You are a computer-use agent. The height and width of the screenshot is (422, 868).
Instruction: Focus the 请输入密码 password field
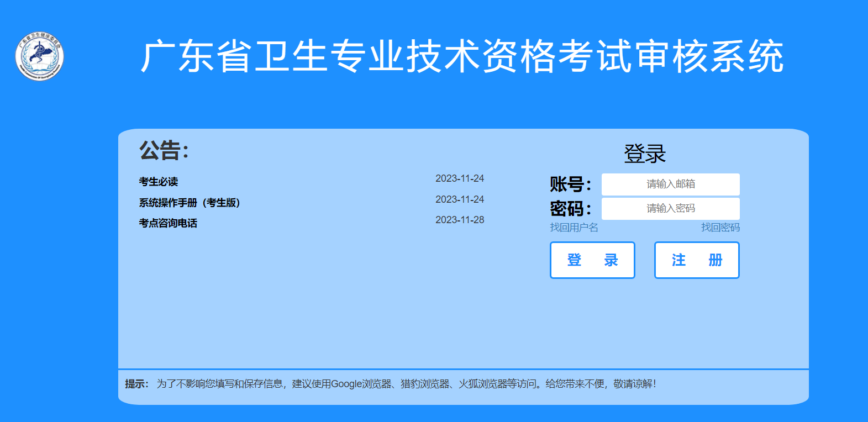[670, 209]
